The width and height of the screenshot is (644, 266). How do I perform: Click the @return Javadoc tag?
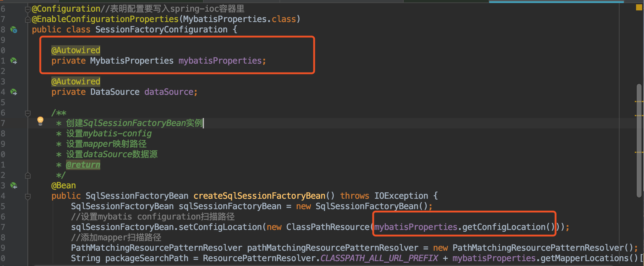(x=83, y=165)
